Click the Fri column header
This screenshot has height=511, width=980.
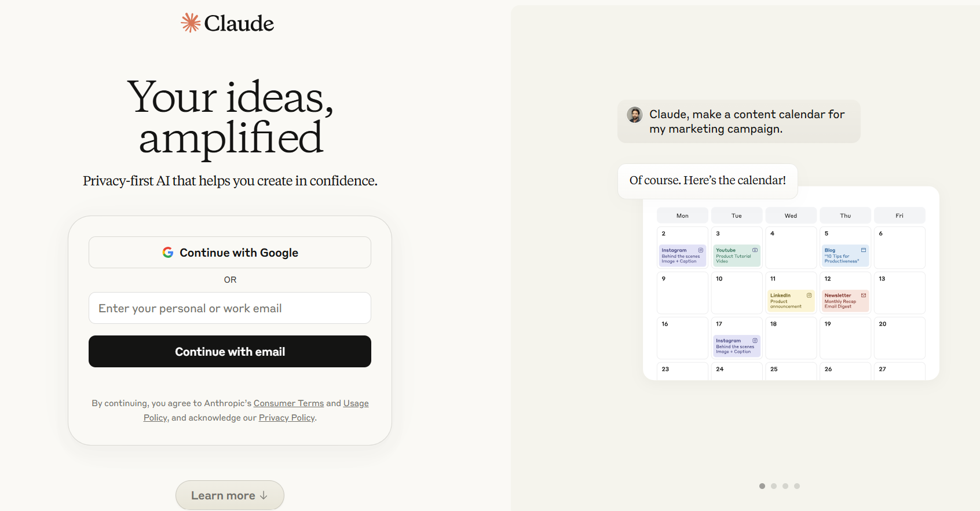[899, 216]
